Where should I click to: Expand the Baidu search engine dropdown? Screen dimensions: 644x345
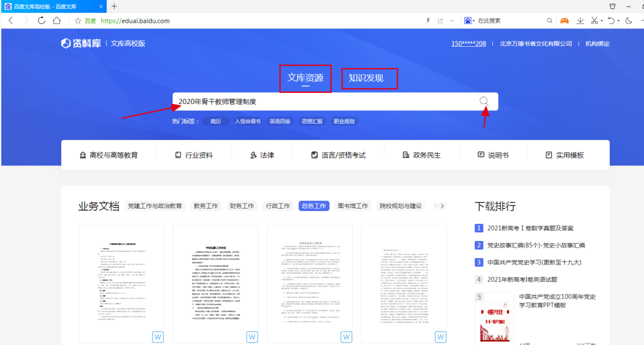(469, 21)
